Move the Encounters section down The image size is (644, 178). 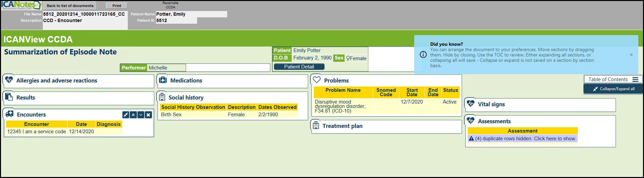[x=141, y=115]
